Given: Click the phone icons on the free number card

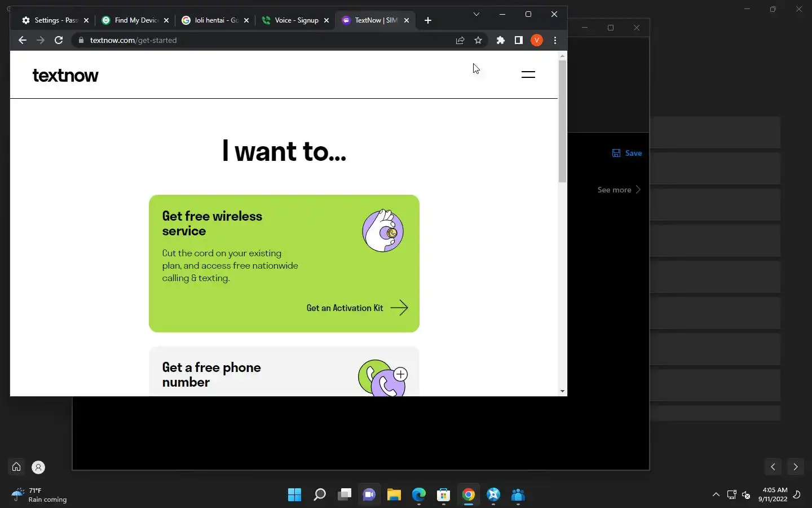Looking at the screenshot, I should (x=383, y=378).
